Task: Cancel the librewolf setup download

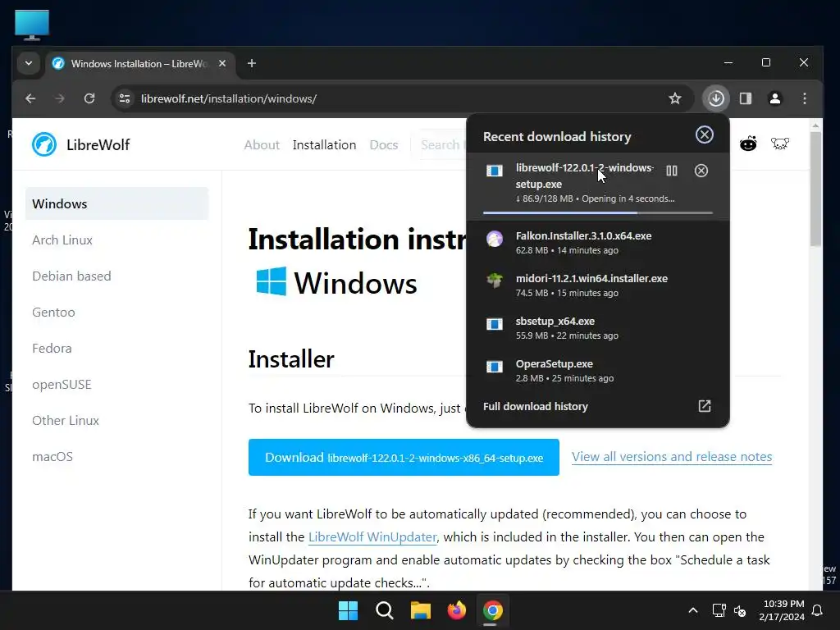Action: pyautogui.click(x=701, y=171)
